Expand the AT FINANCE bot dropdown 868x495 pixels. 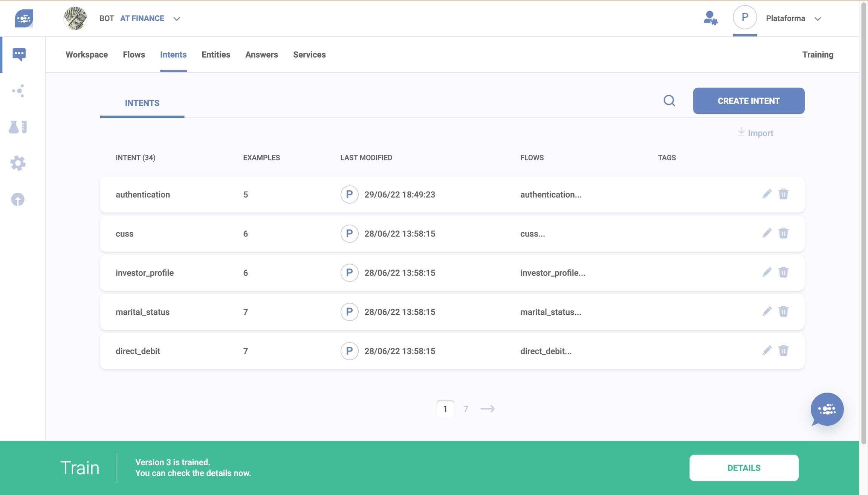(176, 18)
